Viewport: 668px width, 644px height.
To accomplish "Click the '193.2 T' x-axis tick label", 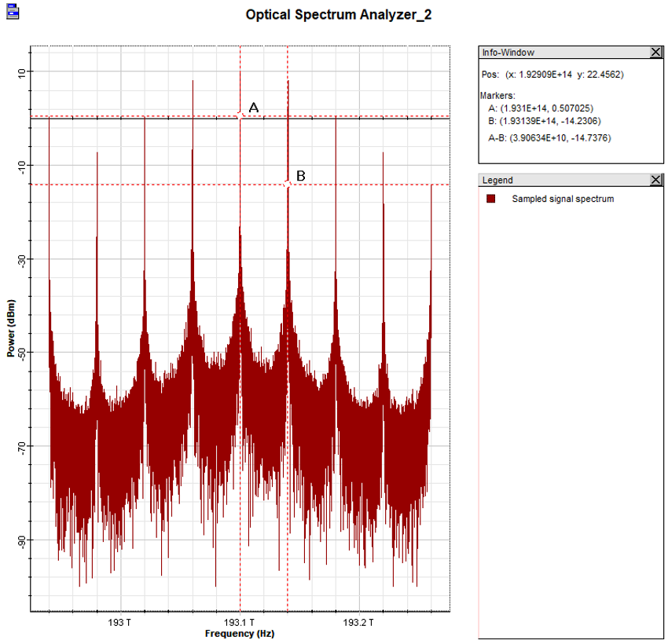I will (359, 622).
